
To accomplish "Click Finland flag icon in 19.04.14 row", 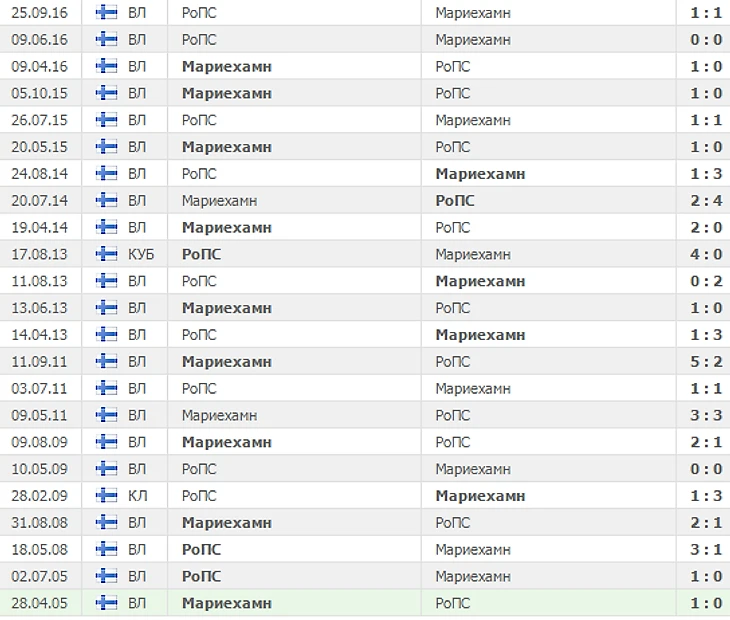I will [x=106, y=228].
